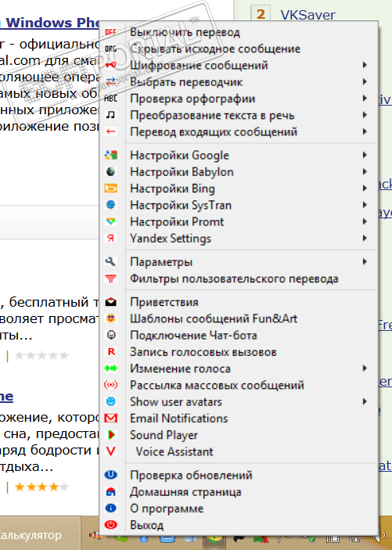Click the red broadcast icon for mass messaging
Image resolution: width=392 pixels, height=550 pixels.
point(110,385)
